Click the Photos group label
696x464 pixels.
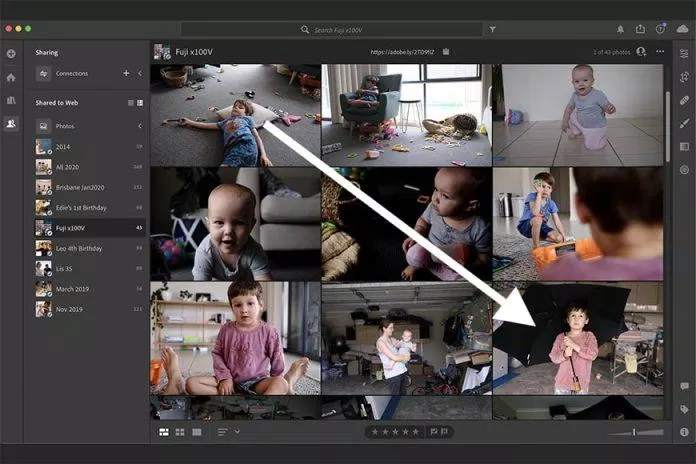[65, 126]
